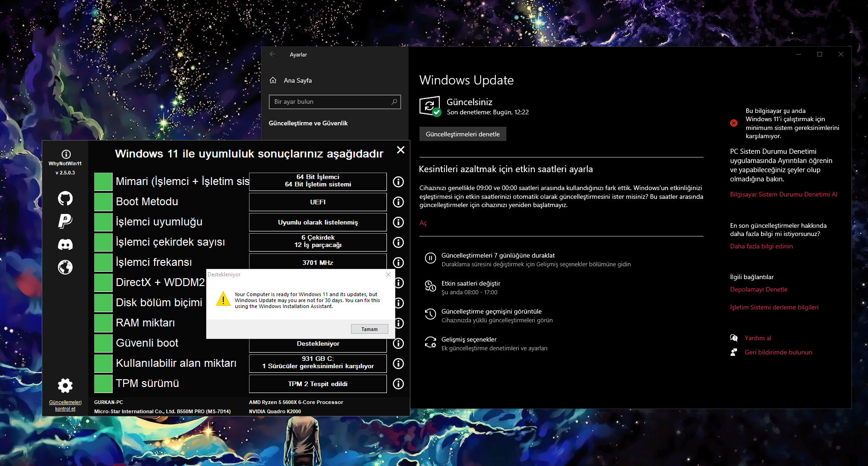
Task: Click the back arrow in Ayarlar
Action: pyautogui.click(x=272, y=54)
